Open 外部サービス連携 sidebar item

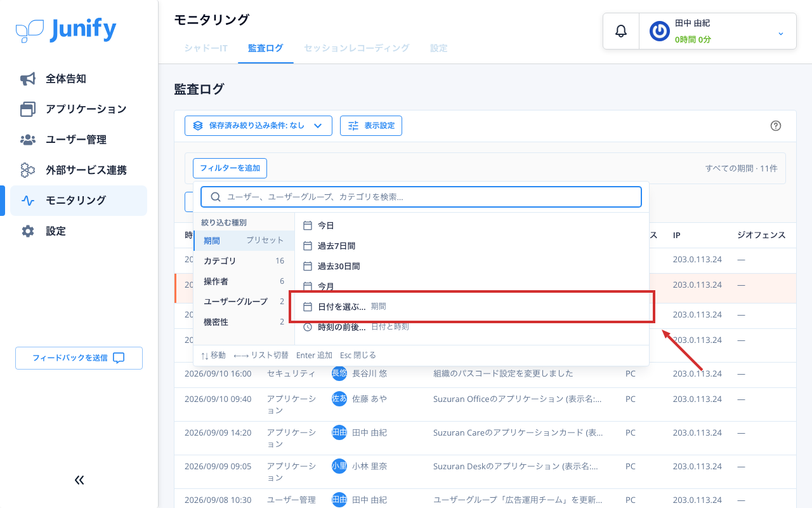coord(79,170)
